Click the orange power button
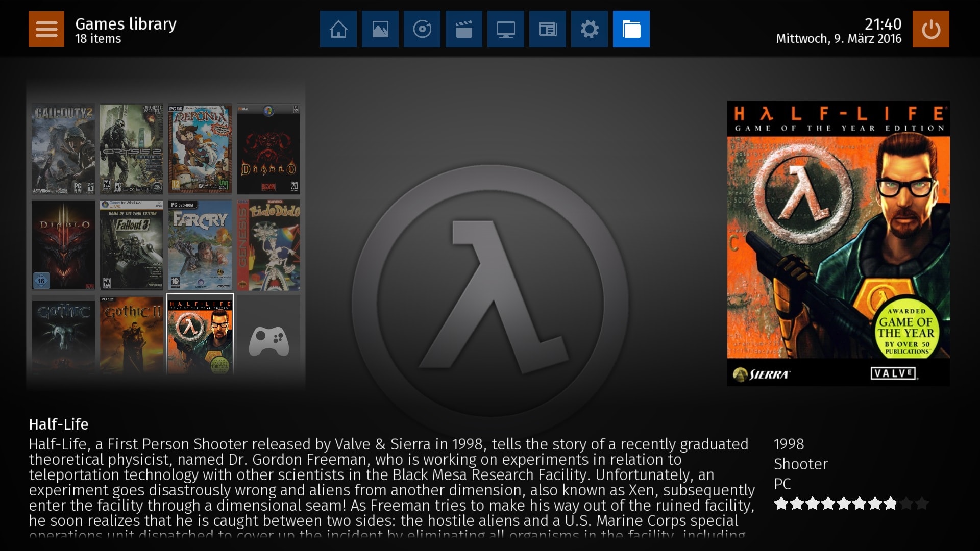 [x=931, y=29]
